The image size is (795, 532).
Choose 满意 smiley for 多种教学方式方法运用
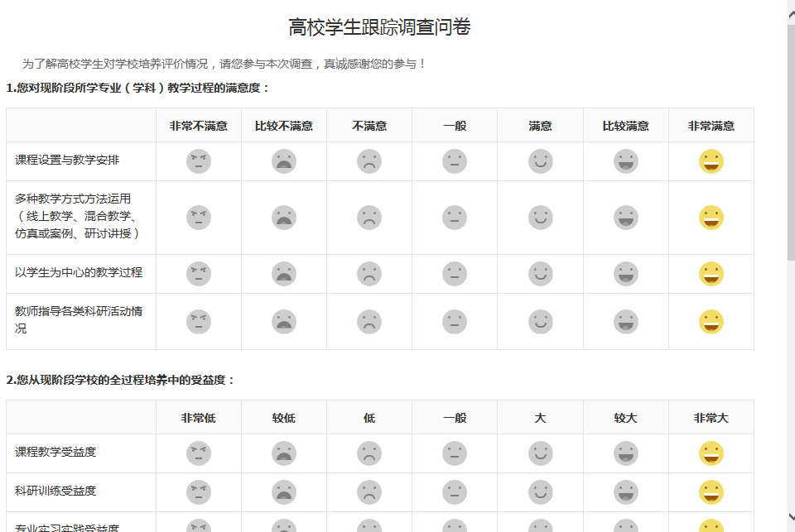pyautogui.click(x=541, y=218)
